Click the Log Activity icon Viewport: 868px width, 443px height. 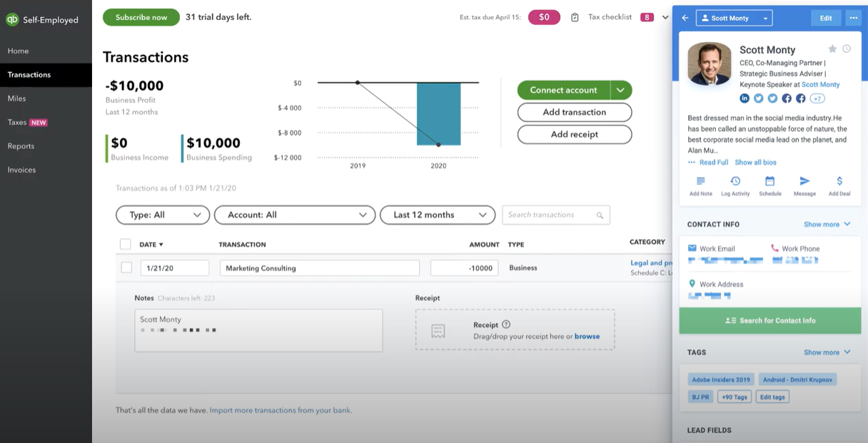(735, 181)
